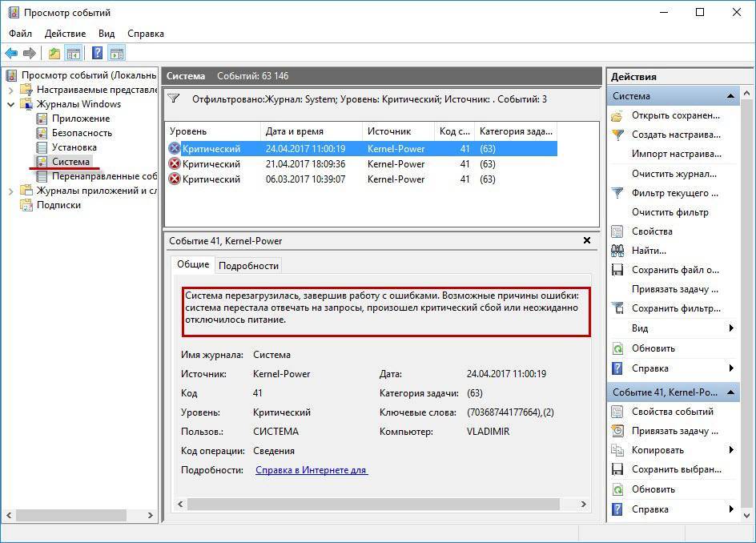Click the green refresh icon beside Обновить
This screenshot has height=543, width=756.
pyautogui.click(x=617, y=349)
